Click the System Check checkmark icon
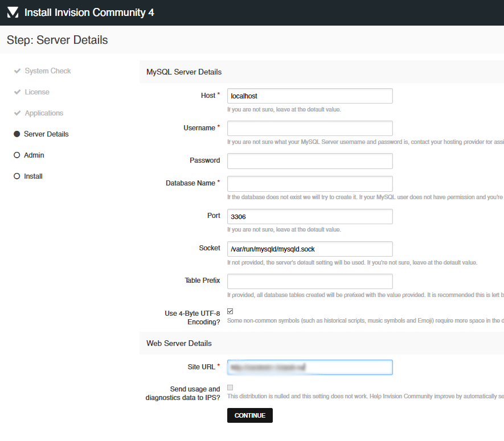 17,71
